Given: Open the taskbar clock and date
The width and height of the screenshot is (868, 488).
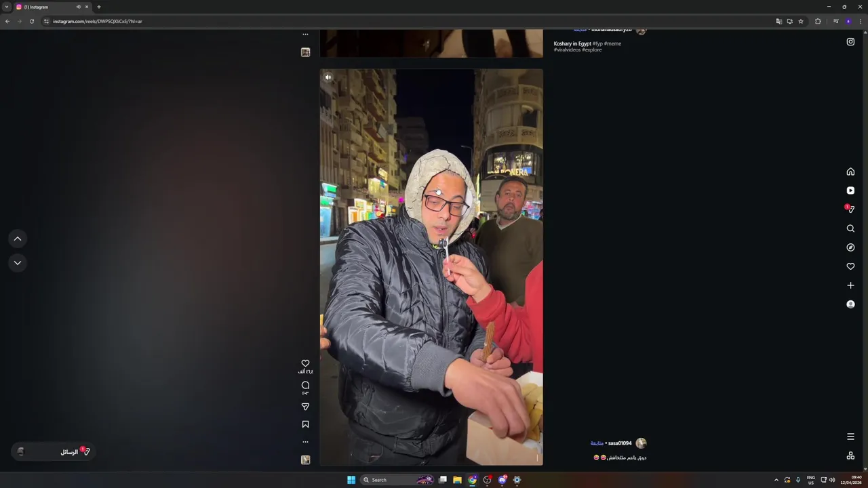Looking at the screenshot, I should pos(851,480).
